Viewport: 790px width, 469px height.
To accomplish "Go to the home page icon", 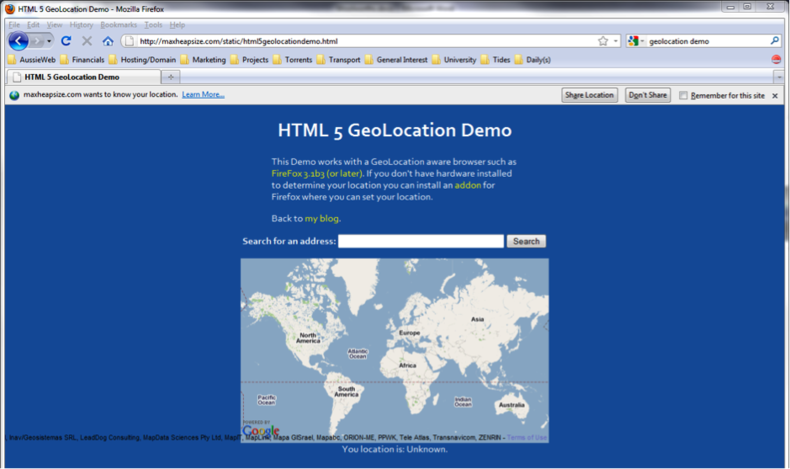I will [108, 41].
